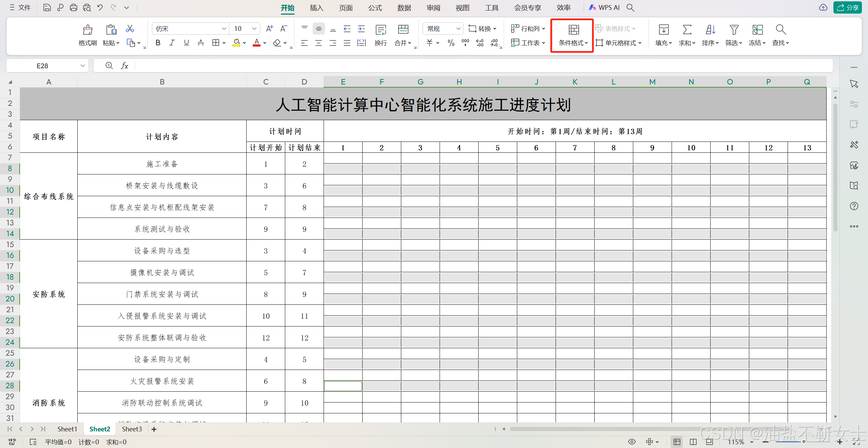868x448 pixels.
Task: Expand the number format dropdown (常规)
Action: pos(458,29)
